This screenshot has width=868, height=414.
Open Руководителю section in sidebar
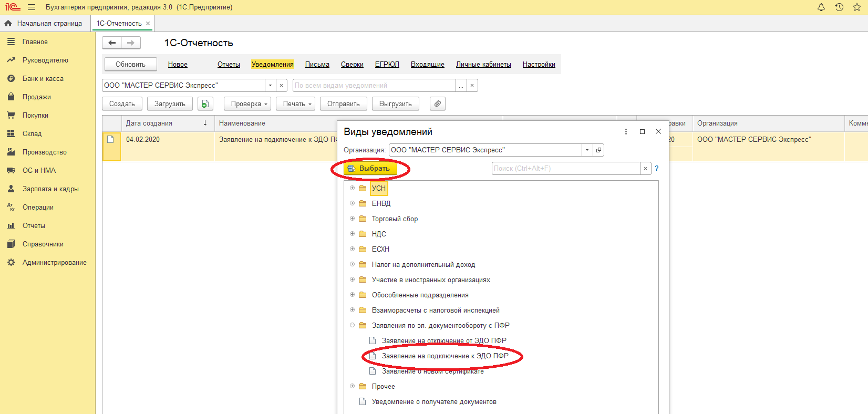[45, 60]
